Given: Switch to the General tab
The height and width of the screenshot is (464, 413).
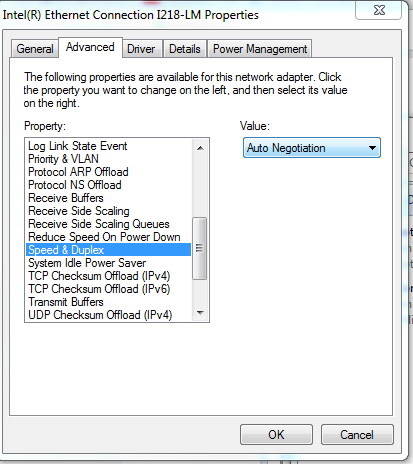Looking at the screenshot, I should [x=35, y=49].
